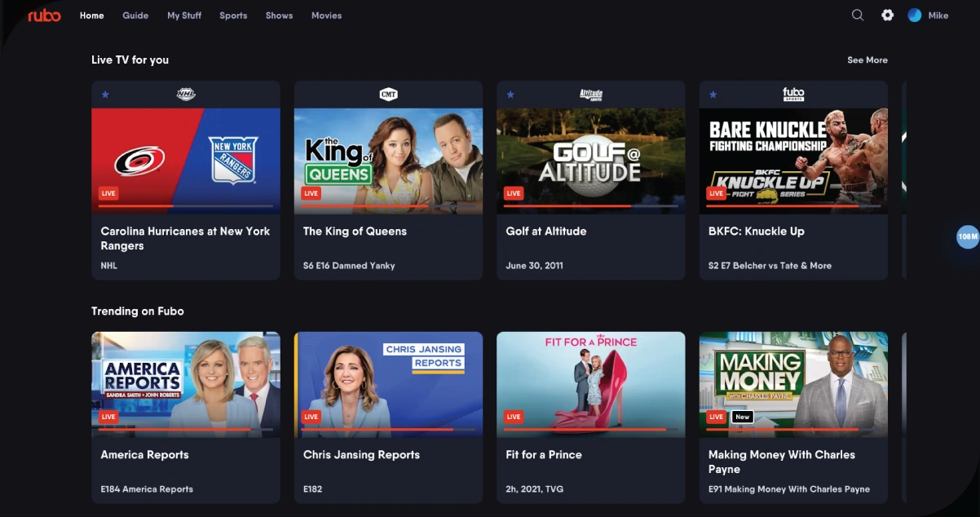Screen dimensions: 980x517
Task: Open the search magnifying glass
Action: (x=857, y=15)
